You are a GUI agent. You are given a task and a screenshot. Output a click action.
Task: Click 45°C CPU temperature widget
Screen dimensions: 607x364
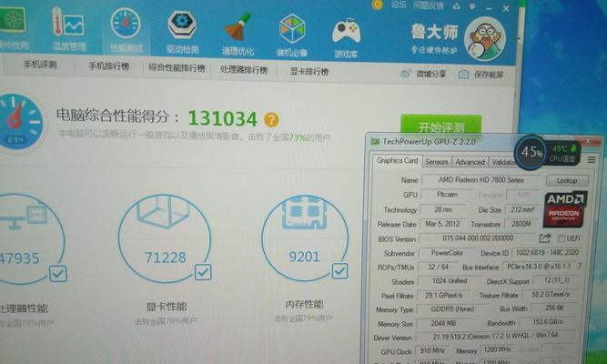click(x=563, y=154)
